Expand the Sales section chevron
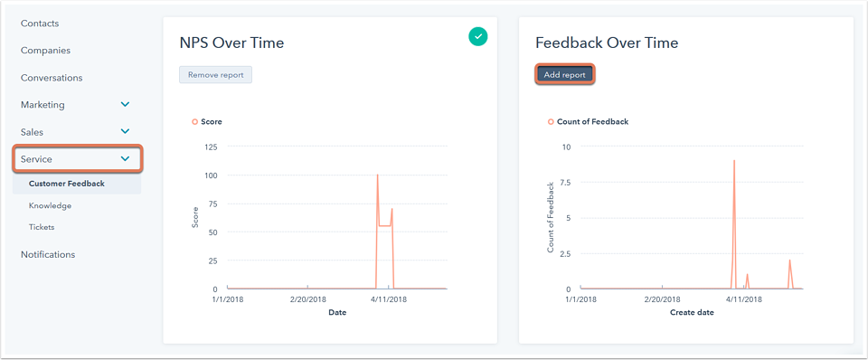 tap(126, 132)
